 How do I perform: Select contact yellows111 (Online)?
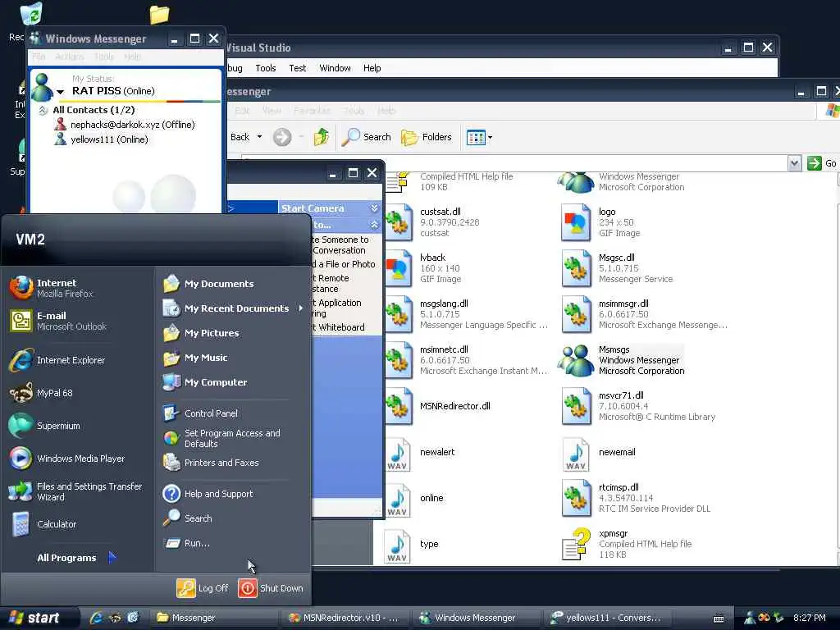(101, 139)
